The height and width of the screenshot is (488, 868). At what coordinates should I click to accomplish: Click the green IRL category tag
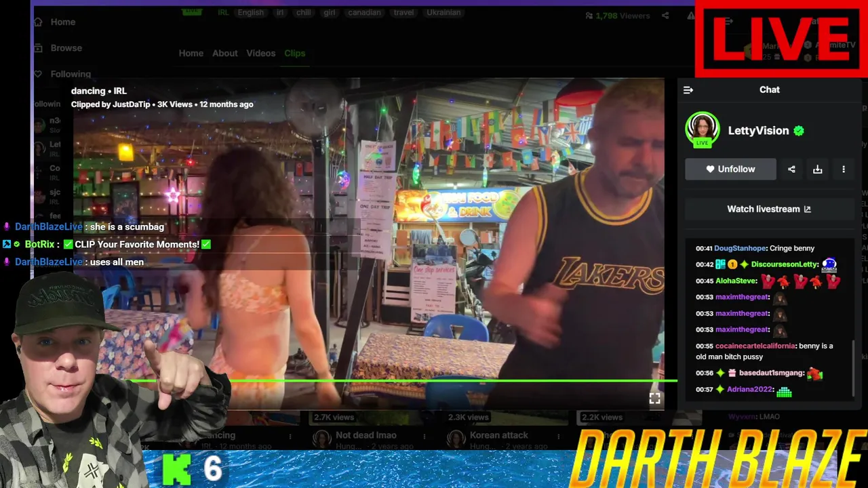click(223, 12)
